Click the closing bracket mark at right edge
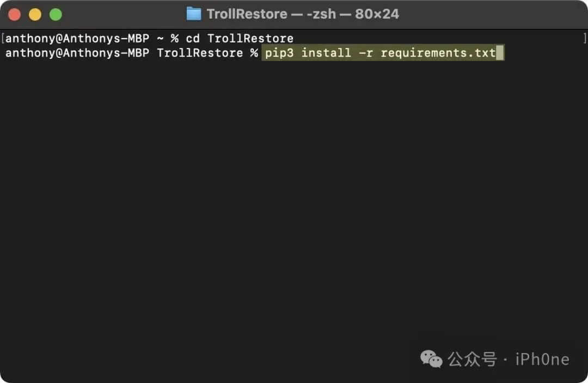The width and height of the screenshot is (588, 383). [x=585, y=39]
